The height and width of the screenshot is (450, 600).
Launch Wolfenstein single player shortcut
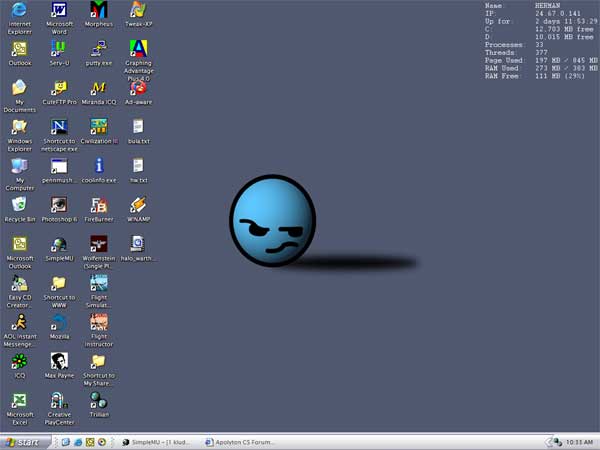(99, 244)
